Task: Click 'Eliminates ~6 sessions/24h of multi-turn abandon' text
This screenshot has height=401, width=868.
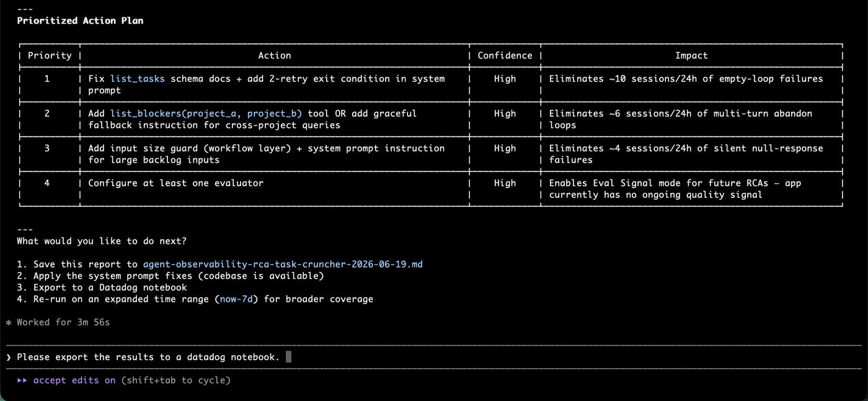Action: [680, 114]
